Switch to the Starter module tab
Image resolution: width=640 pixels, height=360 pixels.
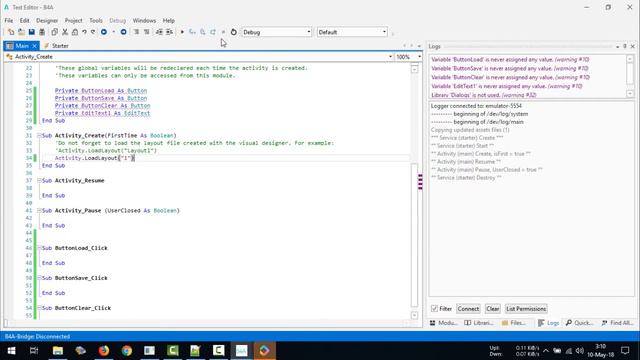(x=56, y=46)
